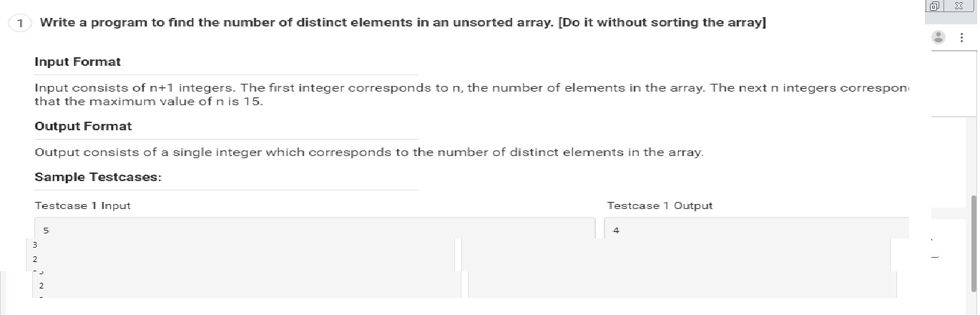Click the Testcase 1 Output label
Viewport: 980px width, 315px height.
click(x=660, y=205)
